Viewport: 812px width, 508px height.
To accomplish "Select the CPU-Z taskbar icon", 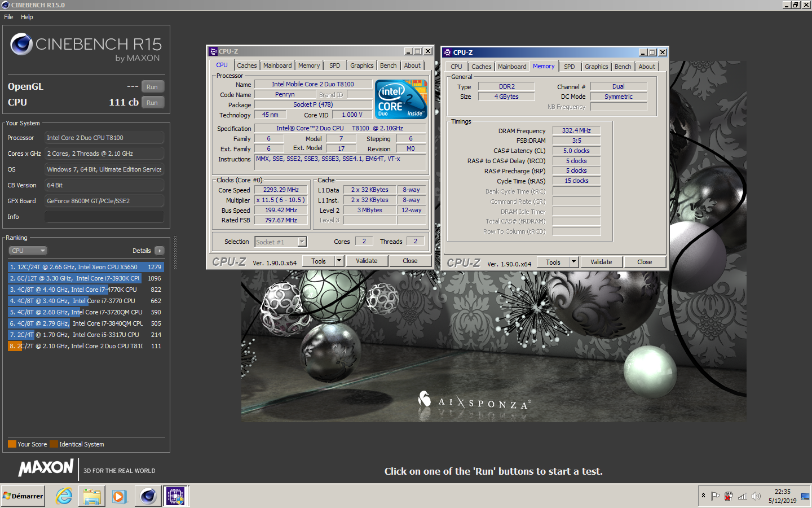I will [x=175, y=496].
